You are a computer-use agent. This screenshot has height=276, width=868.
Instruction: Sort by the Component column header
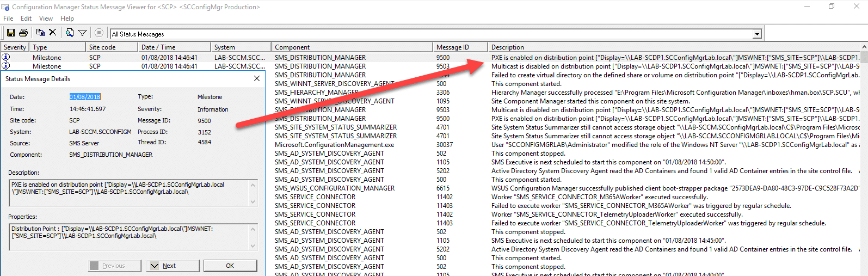click(x=352, y=47)
